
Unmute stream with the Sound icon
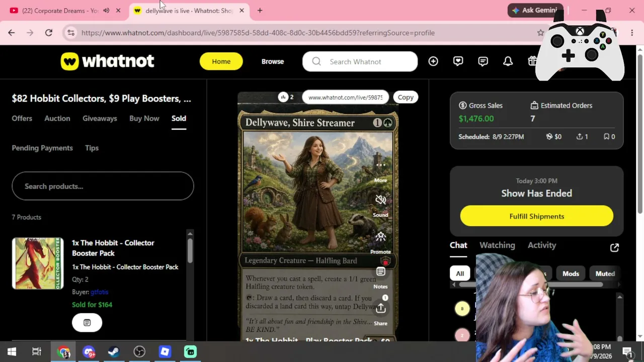pyautogui.click(x=380, y=200)
